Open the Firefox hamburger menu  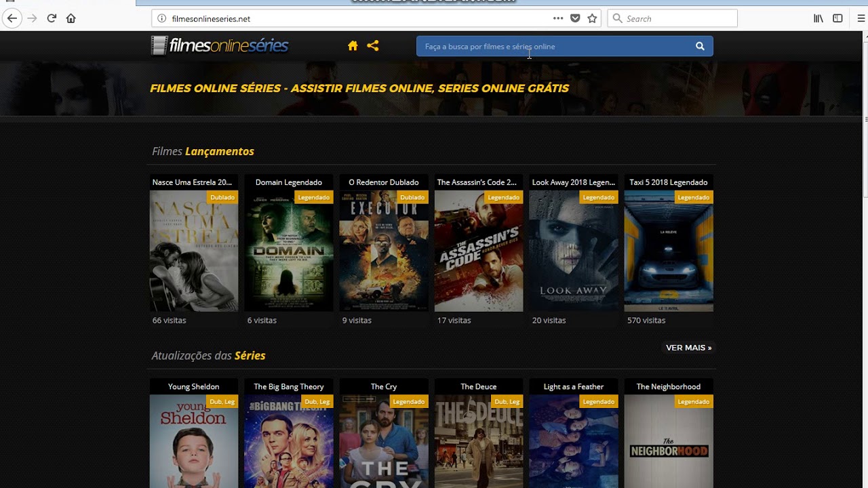862,18
